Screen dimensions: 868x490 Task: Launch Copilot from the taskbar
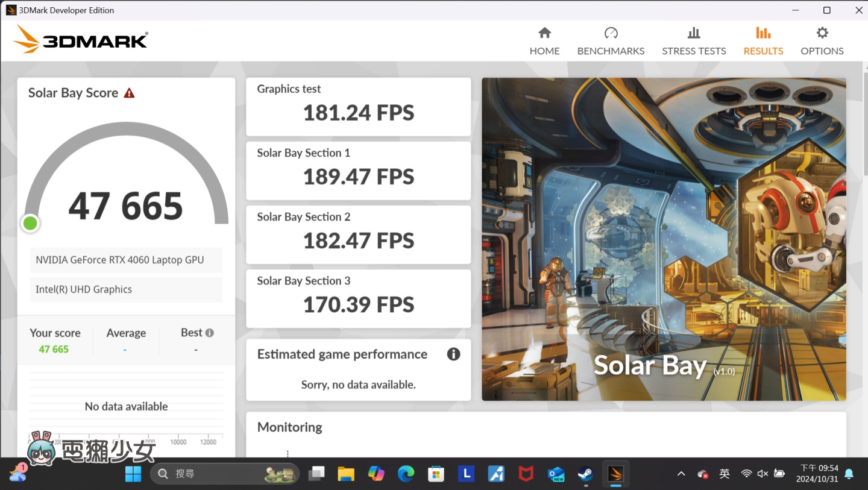coord(376,474)
